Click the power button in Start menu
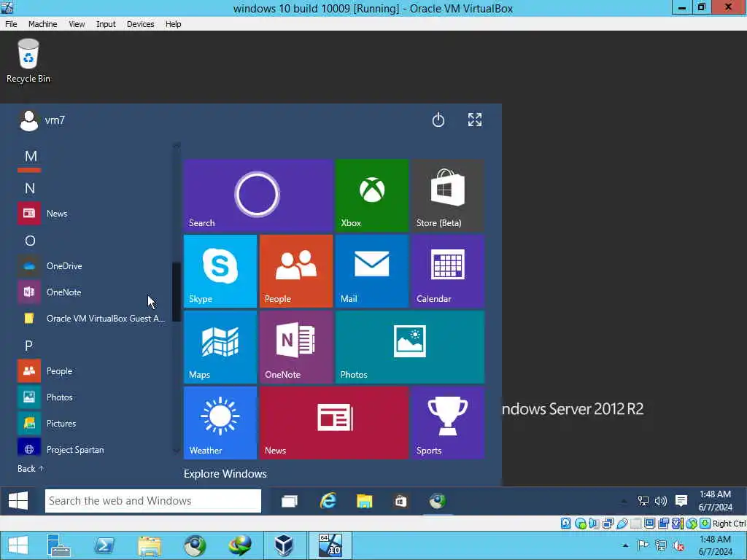This screenshot has height=560, width=747. [438, 120]
